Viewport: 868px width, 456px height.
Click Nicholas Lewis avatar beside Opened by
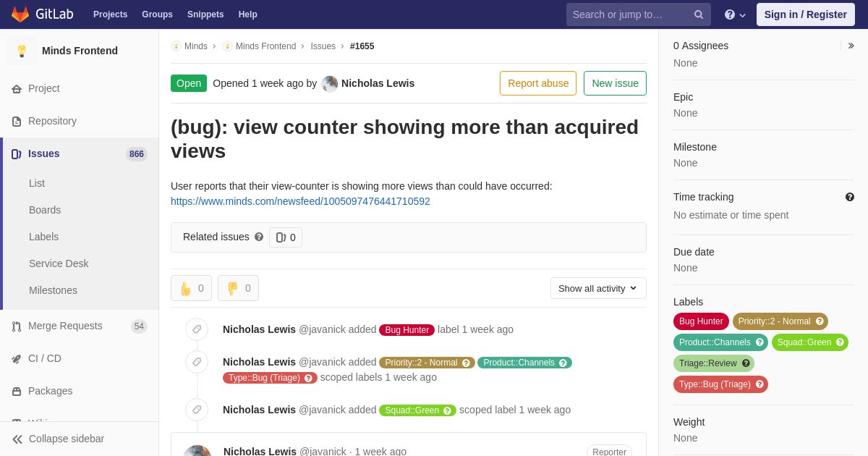tap(330, 83)
